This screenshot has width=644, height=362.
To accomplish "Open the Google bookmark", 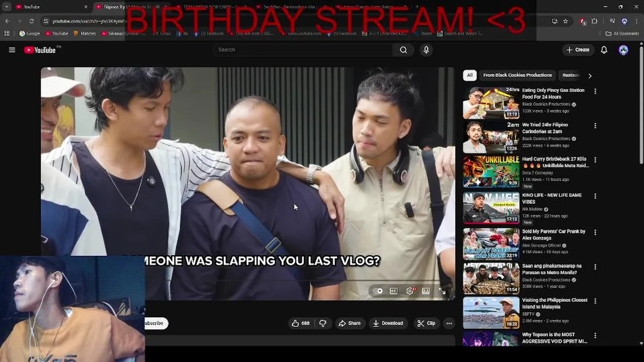I will pos(30,34).
